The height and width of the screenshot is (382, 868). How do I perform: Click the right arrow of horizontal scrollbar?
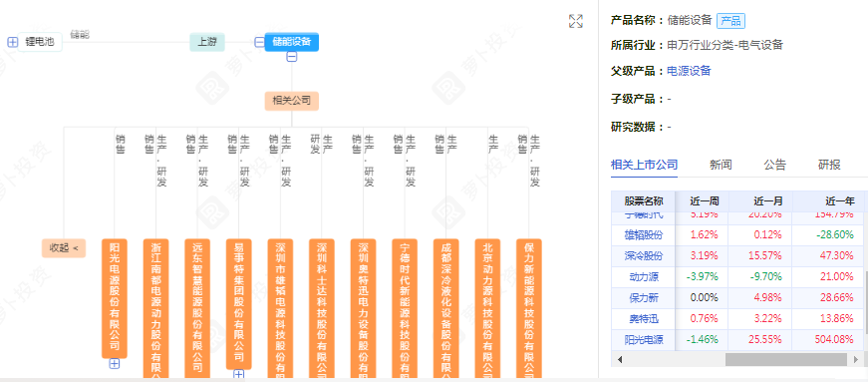pyautogui.click(x=857, y=359)
